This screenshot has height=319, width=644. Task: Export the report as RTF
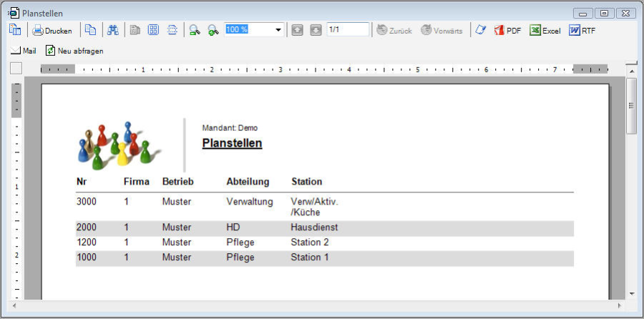[582, 30]
